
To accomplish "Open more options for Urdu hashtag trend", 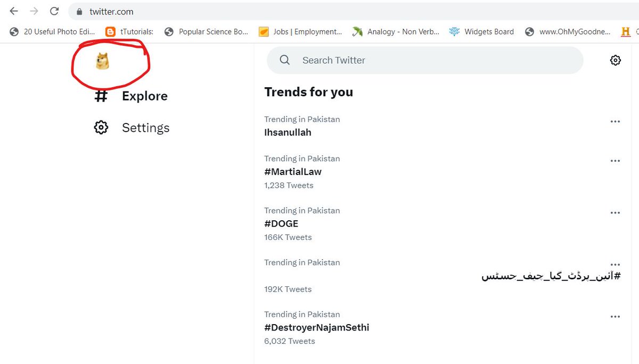I will pos(615,264).
